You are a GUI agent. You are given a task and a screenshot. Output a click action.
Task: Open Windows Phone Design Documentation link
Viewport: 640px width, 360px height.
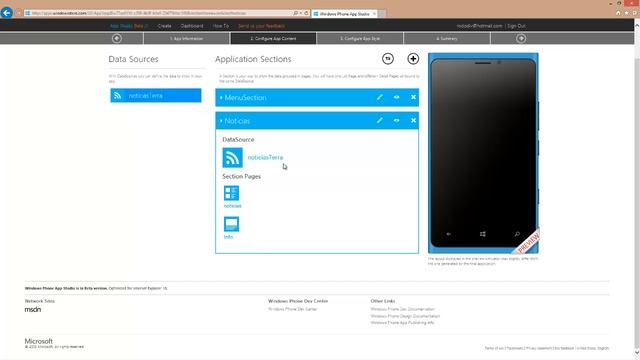pos(405,316)
